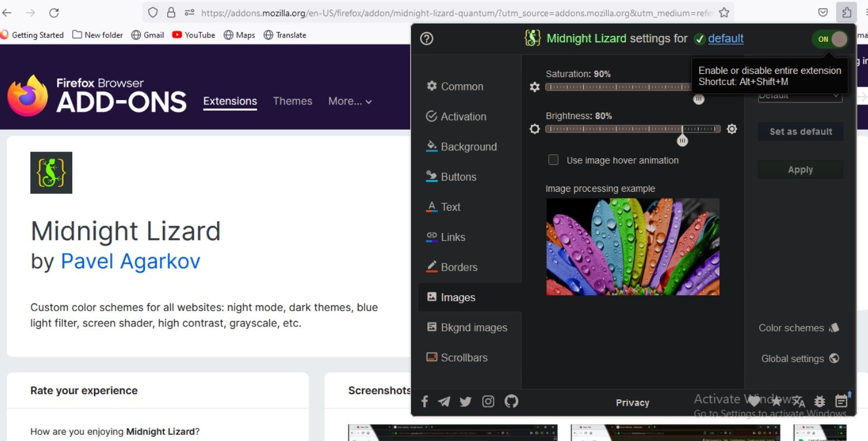Screen dimensions: 868x441
Task: Select the Scrollbars settings tab
Action: [457, 358]
